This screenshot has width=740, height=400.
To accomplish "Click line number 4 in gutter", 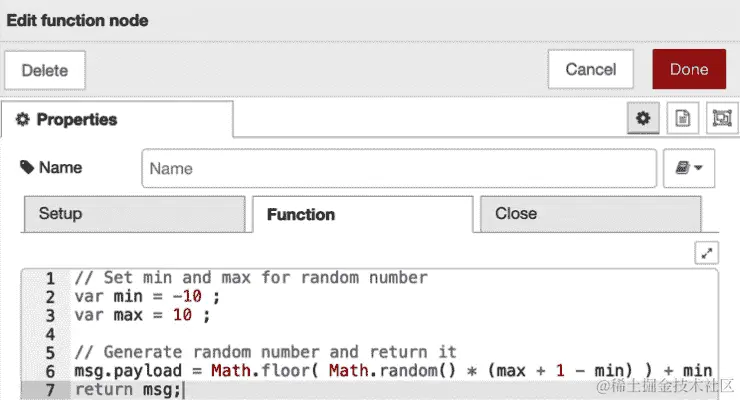I will click(x=50, y=334).
